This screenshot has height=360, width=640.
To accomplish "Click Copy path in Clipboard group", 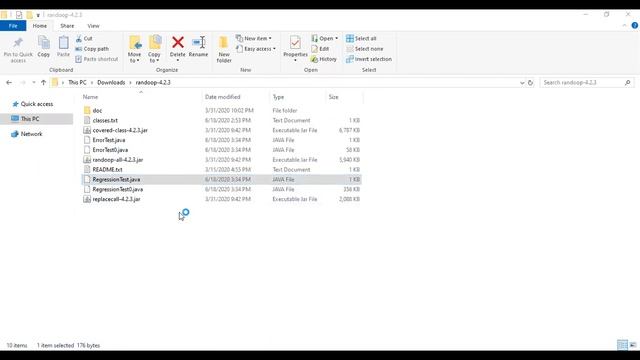I will 92,49.
